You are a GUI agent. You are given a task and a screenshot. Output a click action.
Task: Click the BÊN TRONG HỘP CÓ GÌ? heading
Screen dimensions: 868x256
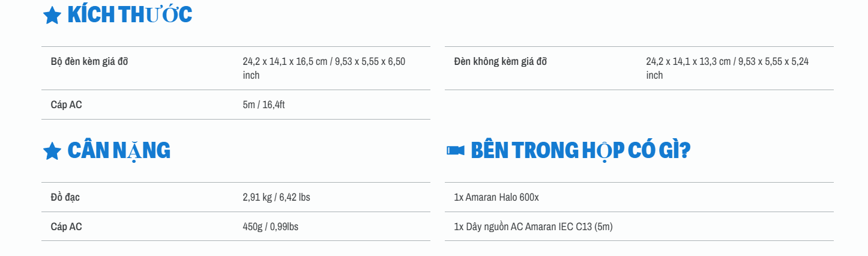point(580,150)
